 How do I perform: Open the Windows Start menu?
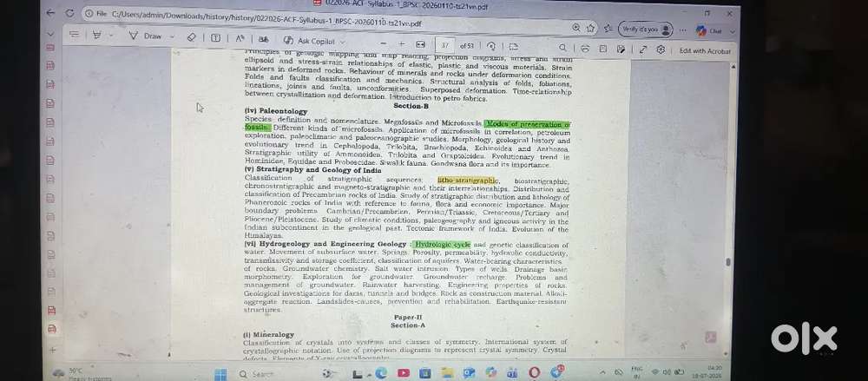pos(220,374)
